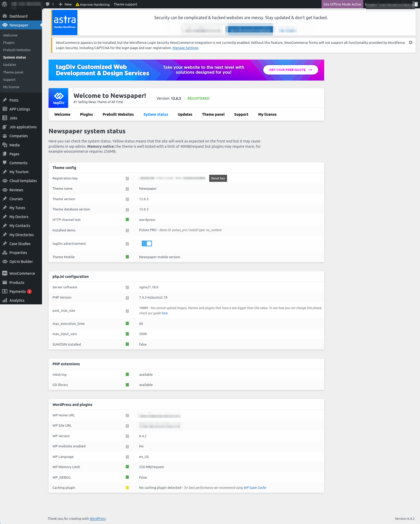This screenshot has width=420, height=524.
Task: Click the REGISTERED status label
Action: (198, 98)
